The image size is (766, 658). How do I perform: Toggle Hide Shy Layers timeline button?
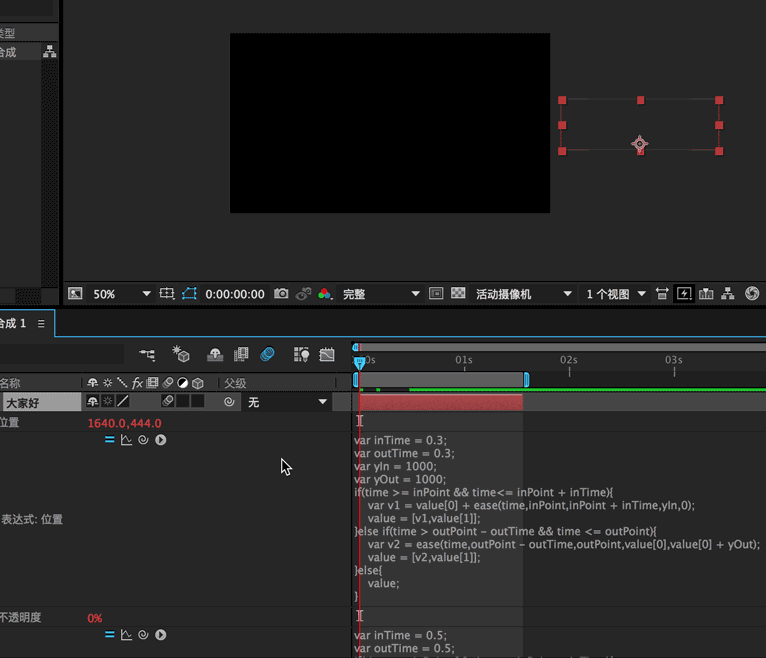pos(215,354)
